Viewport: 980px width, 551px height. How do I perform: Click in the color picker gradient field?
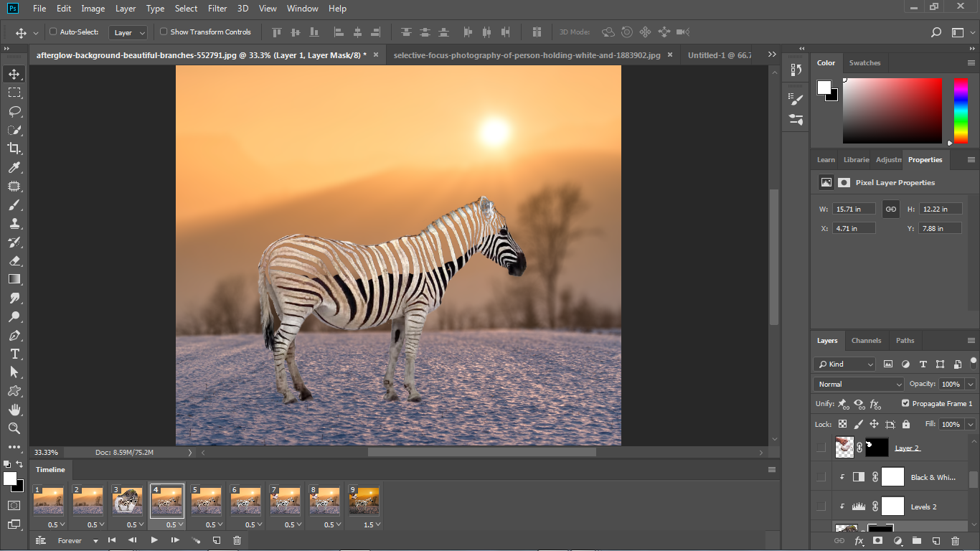coord(892,111)
